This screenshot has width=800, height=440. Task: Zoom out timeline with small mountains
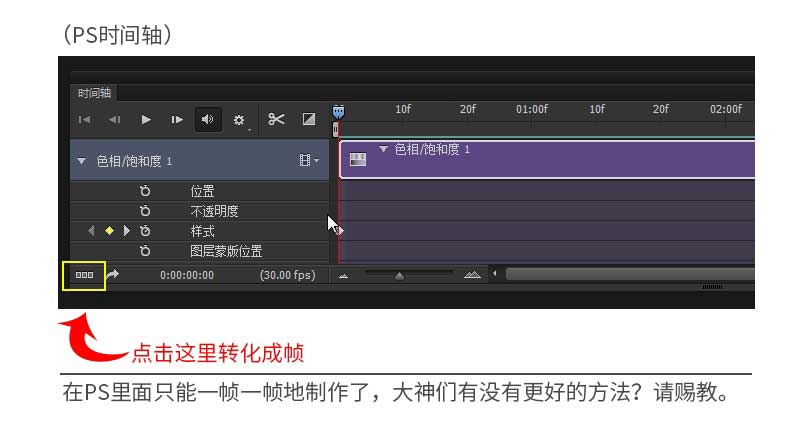(343, 276)
